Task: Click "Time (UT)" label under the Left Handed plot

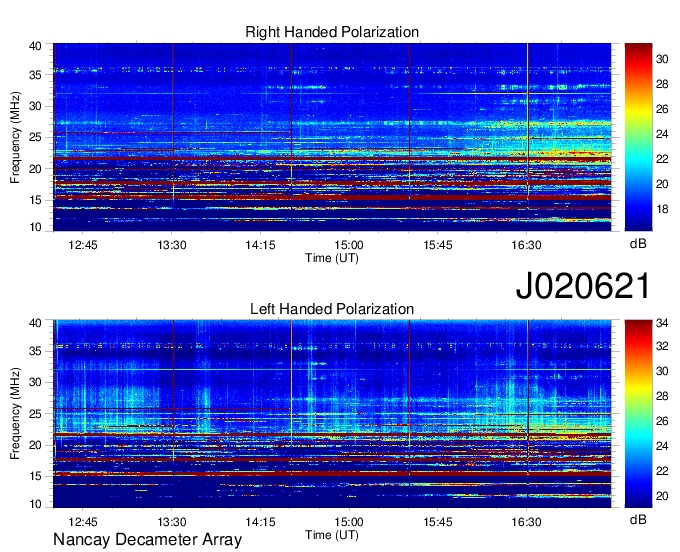Action: [332, 535]
